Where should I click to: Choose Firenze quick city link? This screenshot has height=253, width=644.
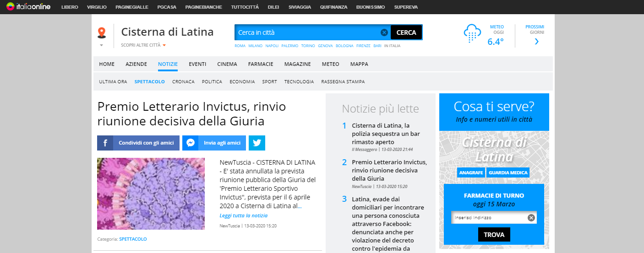pos(363,46)
